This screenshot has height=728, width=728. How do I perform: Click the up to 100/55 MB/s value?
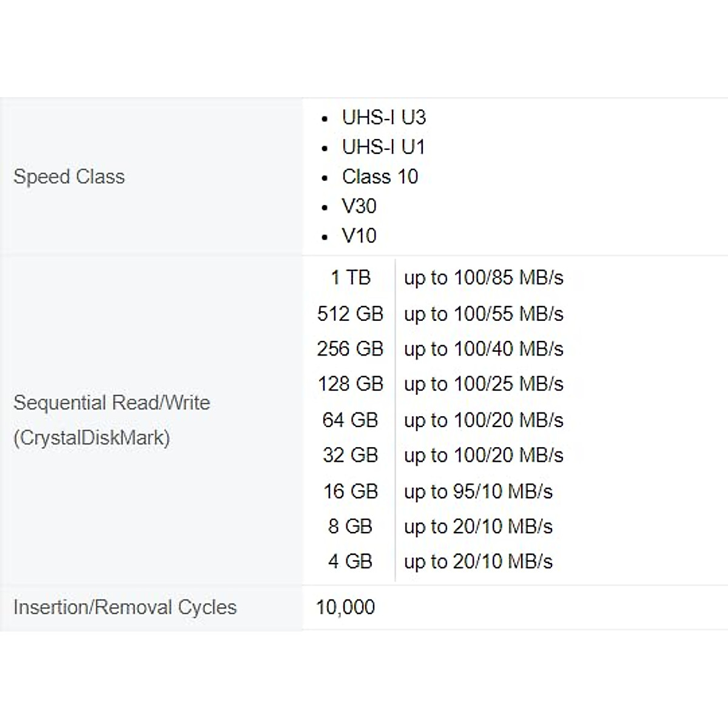pyautogui.click(x=484, y=314)
